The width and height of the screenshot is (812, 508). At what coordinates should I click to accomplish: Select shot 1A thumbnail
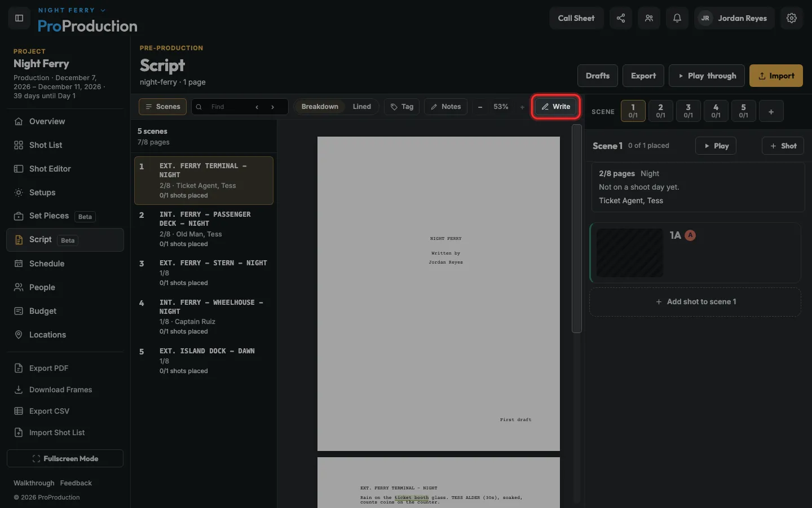tap(630, 252)
